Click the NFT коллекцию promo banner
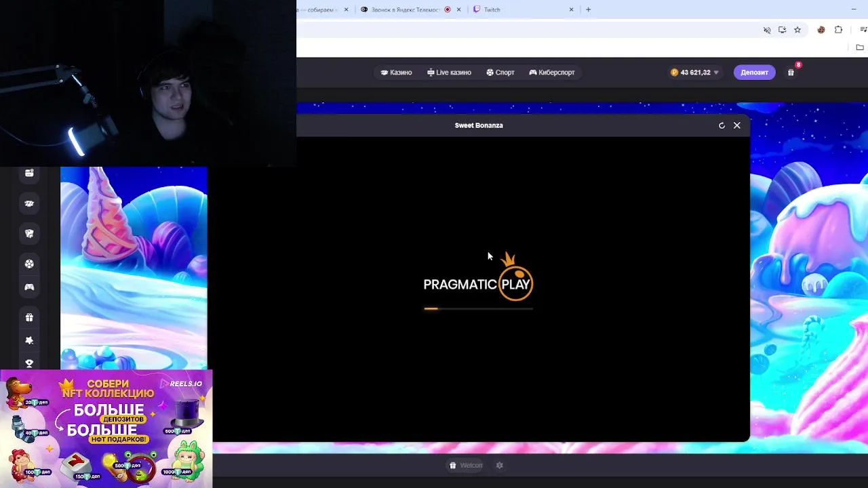 (x=106, y=429)
